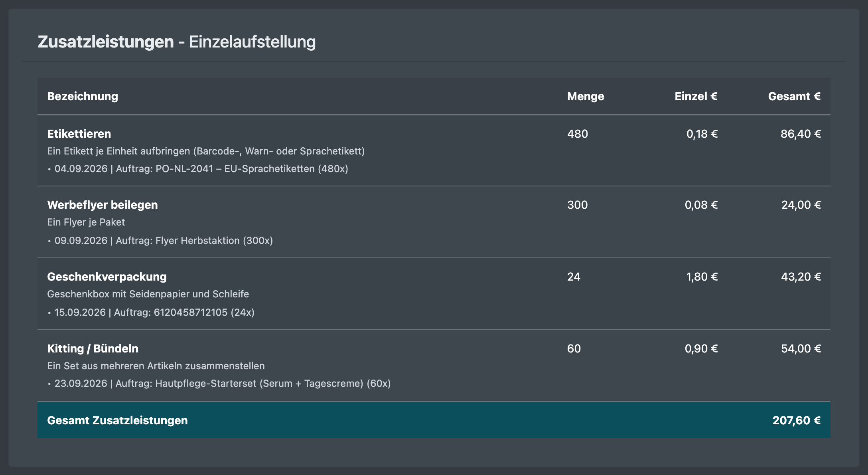868x475 pixels.
Task: Click the grand total '207,60 €'
Action: coord(797,420)
